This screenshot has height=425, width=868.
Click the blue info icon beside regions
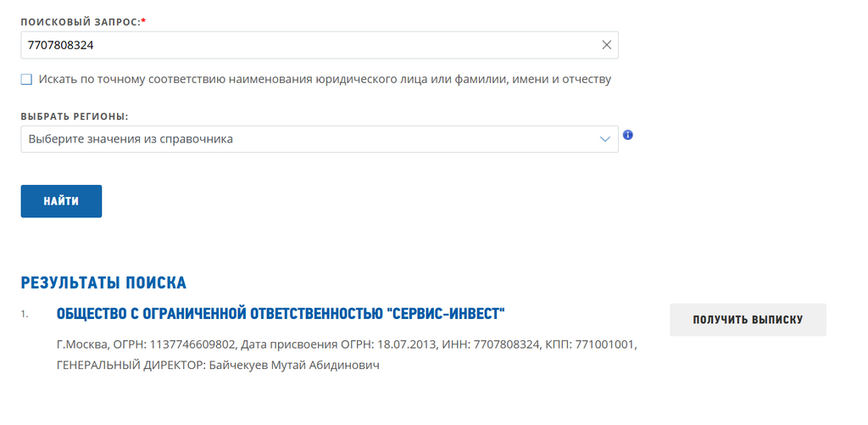pyautogui.click(x=628, y=135)
